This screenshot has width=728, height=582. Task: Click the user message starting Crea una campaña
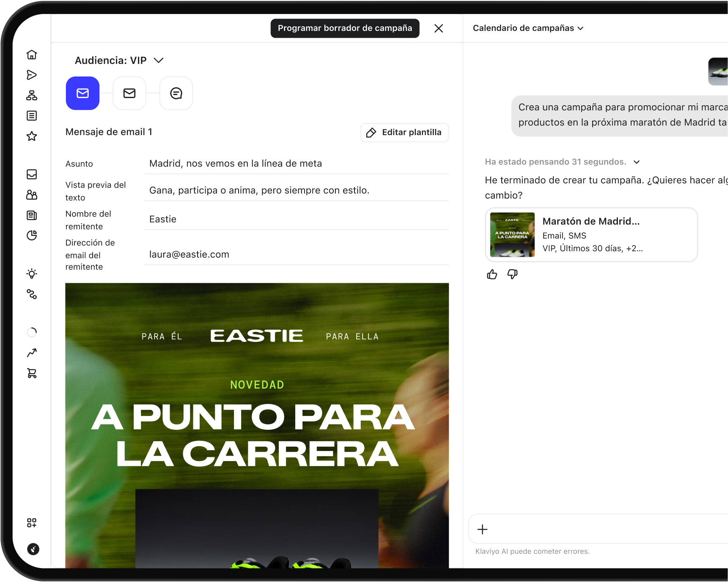click(x=620, y=115)
